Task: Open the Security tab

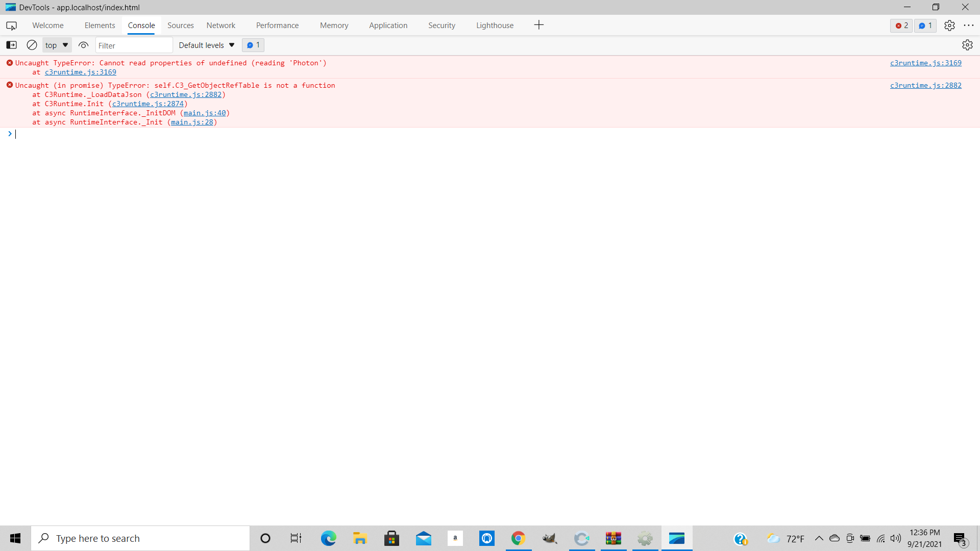Action: click(442, 26)
